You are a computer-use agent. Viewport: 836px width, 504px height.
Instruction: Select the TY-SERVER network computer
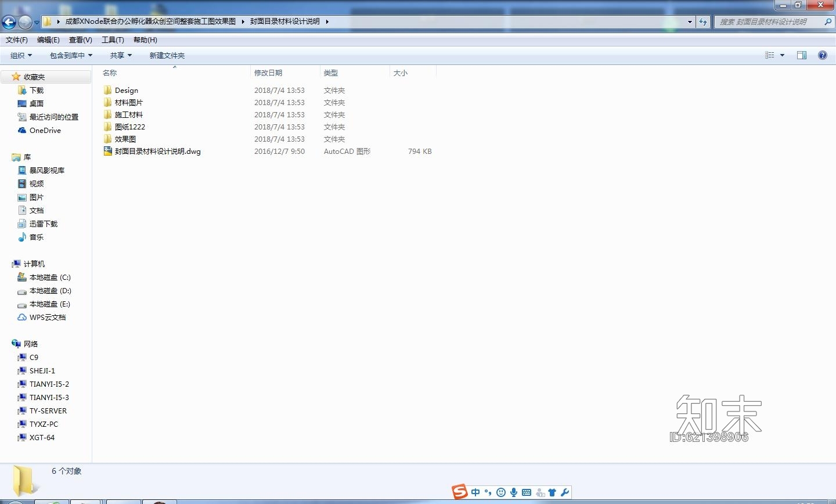(48, 411)
